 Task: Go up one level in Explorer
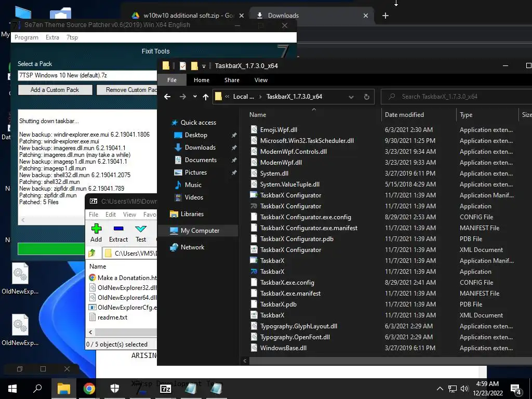pyautogui.click(x=206, y=97)
